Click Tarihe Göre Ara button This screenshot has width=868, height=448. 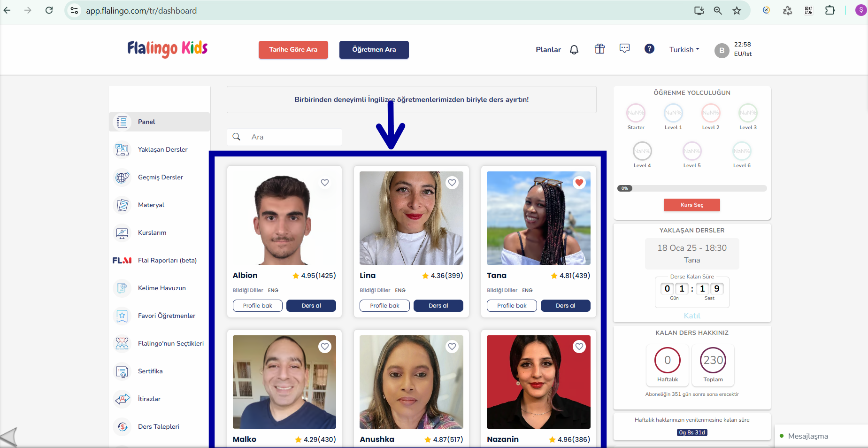tap(293, 49)
